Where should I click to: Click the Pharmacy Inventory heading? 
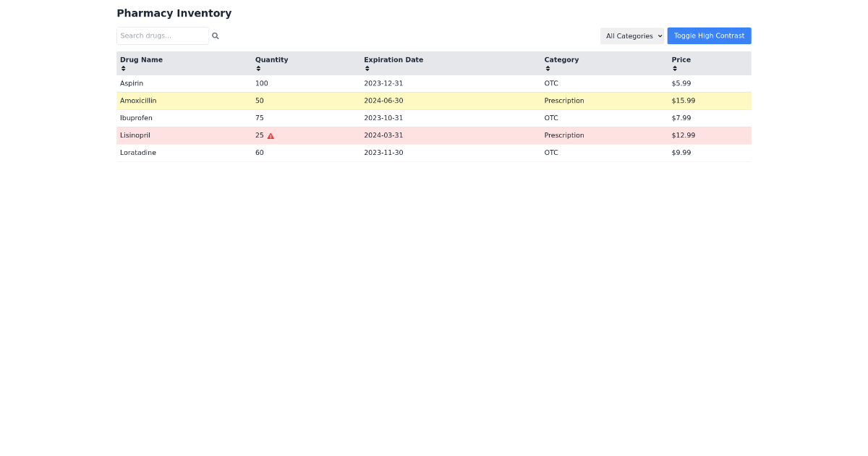coord(174,13)
